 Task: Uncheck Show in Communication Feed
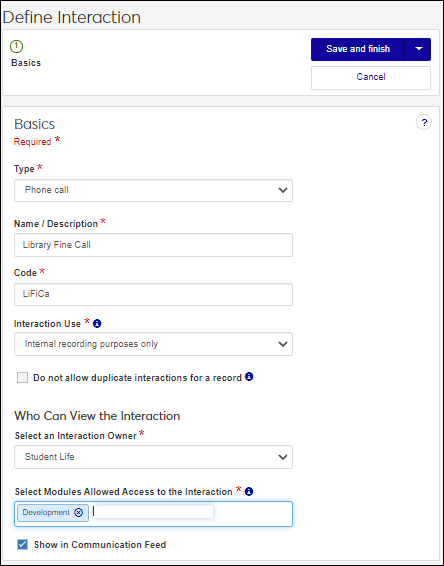pos(22,544)
